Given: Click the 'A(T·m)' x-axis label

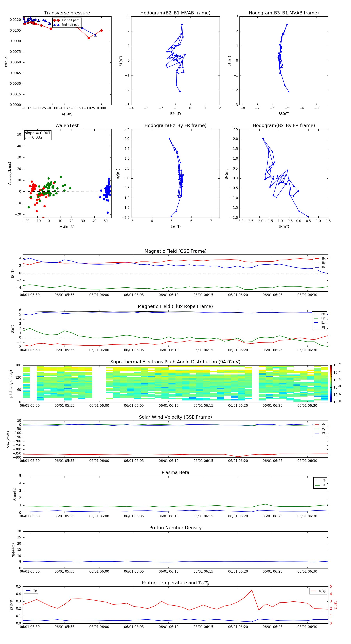Looking at the screenshot, I should tap(67, 114).
